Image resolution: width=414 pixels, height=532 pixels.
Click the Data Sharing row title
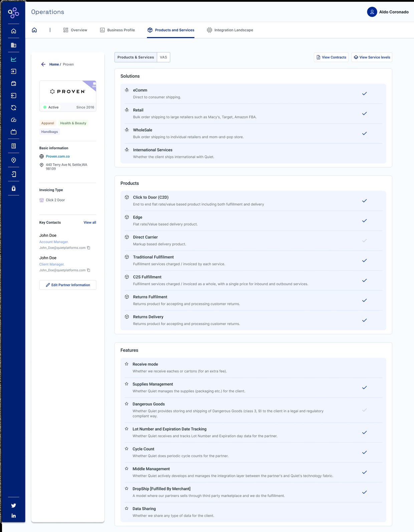144,509
